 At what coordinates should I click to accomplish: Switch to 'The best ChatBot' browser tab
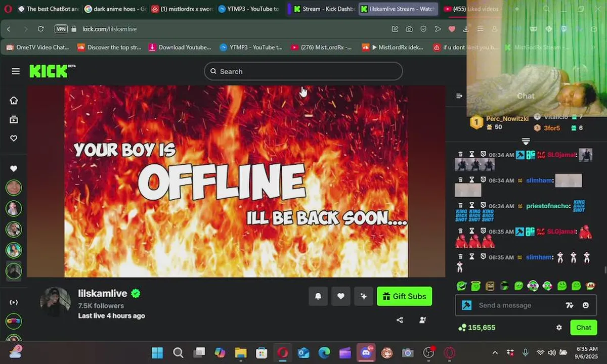[48, 9]
